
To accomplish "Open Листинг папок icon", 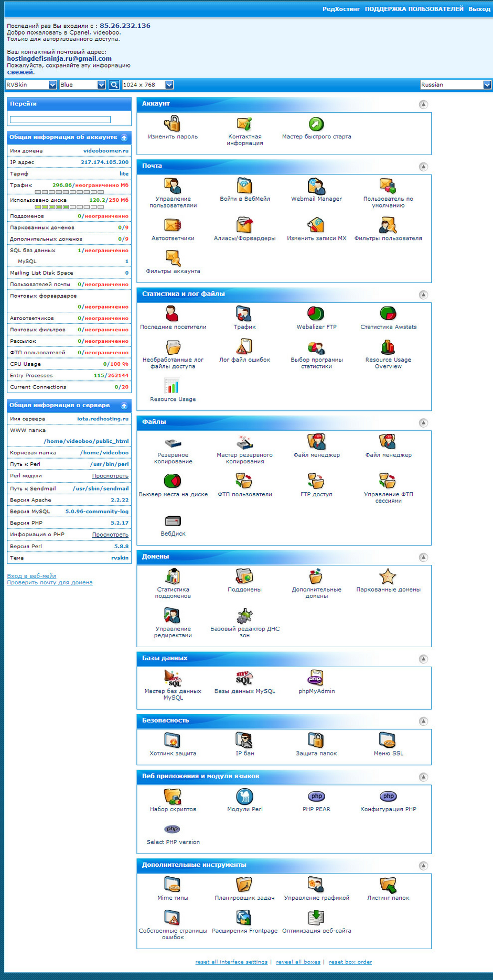I will 388,885.
